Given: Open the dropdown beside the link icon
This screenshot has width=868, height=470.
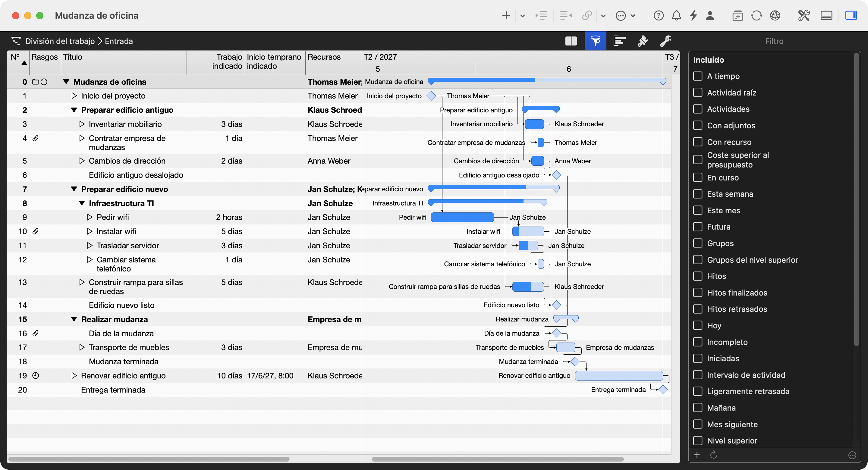Looking at the screenshot, I should click(x=603, y=16).
